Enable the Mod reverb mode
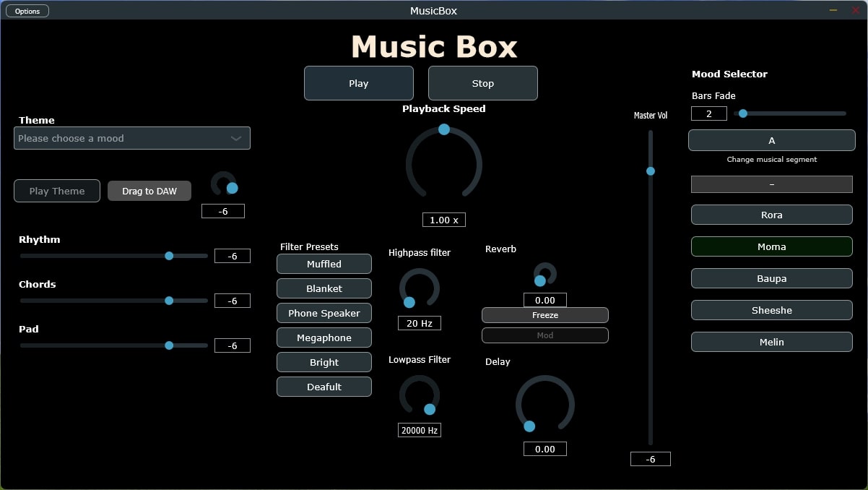 tap(544, 335)
